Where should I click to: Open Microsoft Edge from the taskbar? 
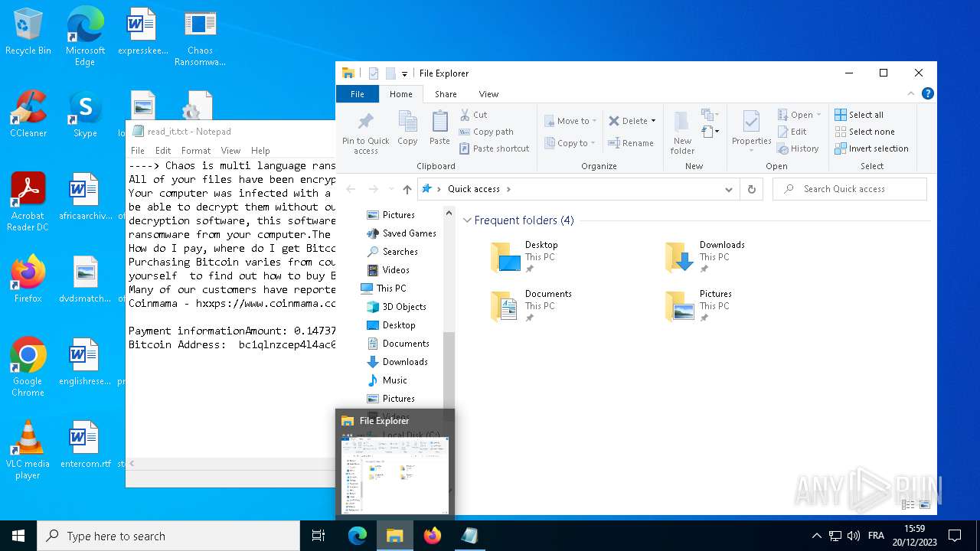point(358,536)
